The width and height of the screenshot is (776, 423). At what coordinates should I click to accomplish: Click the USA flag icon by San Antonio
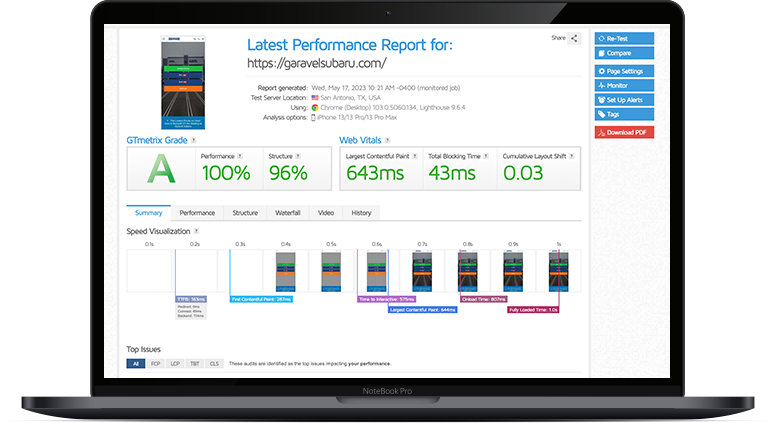(315, 97)
